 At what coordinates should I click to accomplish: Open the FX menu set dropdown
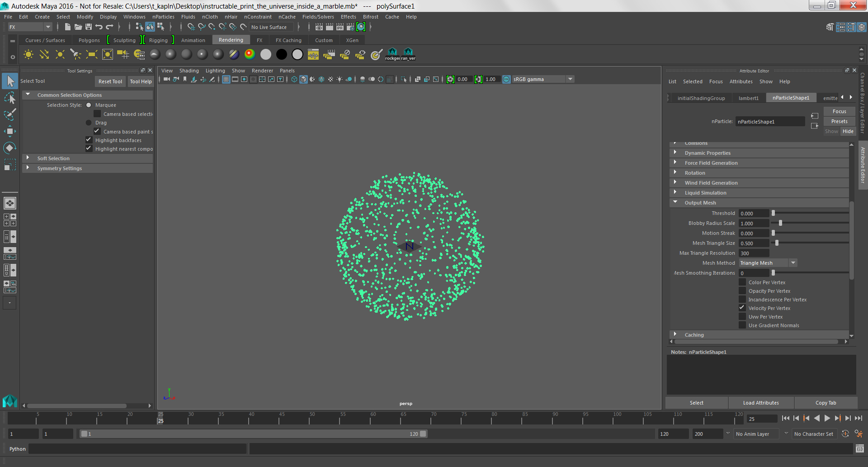click(x=30, y=27)
